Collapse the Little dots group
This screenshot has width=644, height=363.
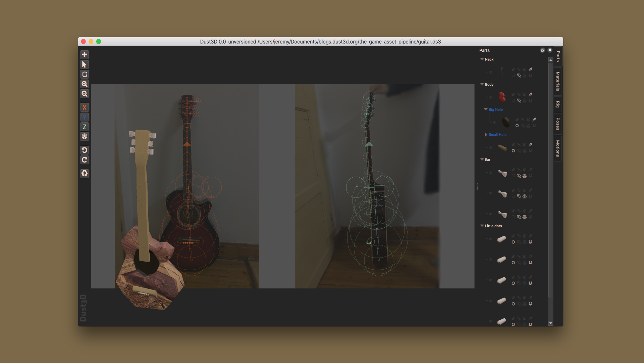482,226
